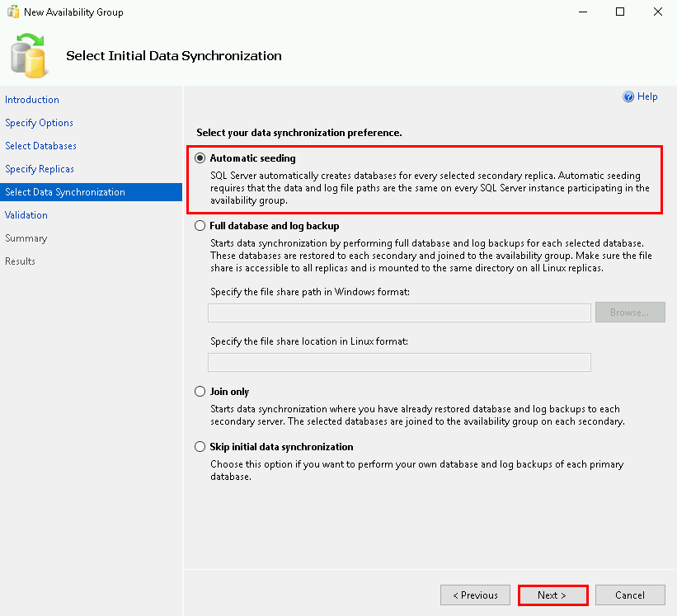Open the Help link

pyautogui.click(x=647, y=96)
